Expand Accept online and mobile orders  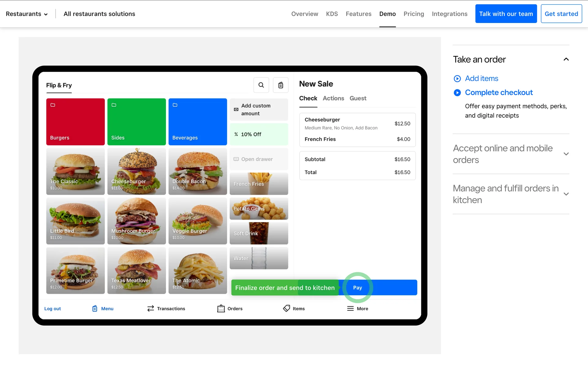tap(566, 154)
